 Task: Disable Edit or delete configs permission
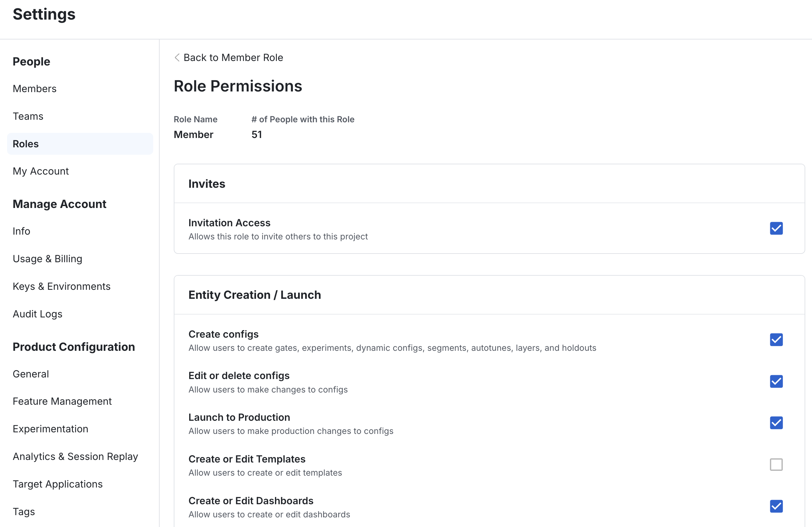point(776,381)
